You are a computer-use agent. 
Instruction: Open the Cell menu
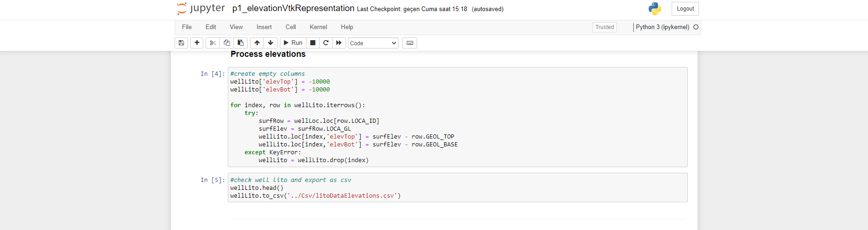point(291,27)
